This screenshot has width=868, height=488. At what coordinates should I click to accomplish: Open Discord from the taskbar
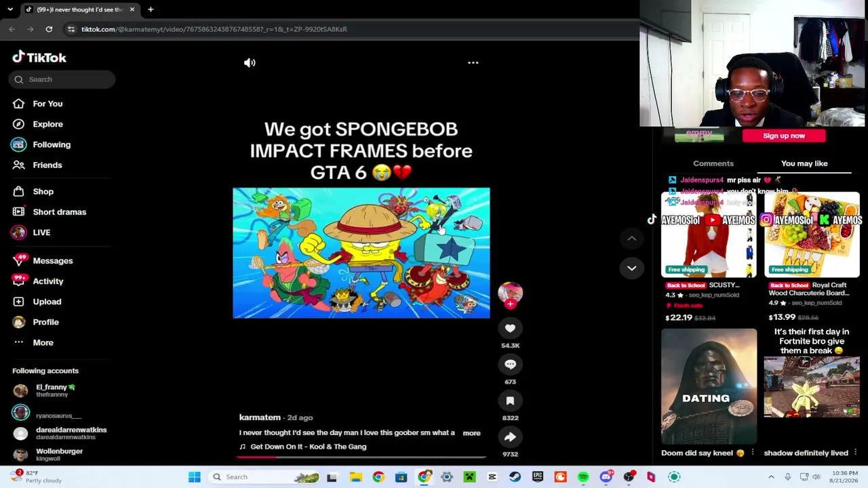pos(606,477)
